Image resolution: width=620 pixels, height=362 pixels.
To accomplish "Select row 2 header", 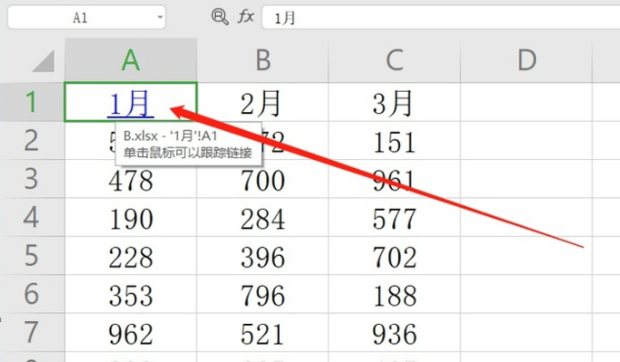I will point(32,140).
